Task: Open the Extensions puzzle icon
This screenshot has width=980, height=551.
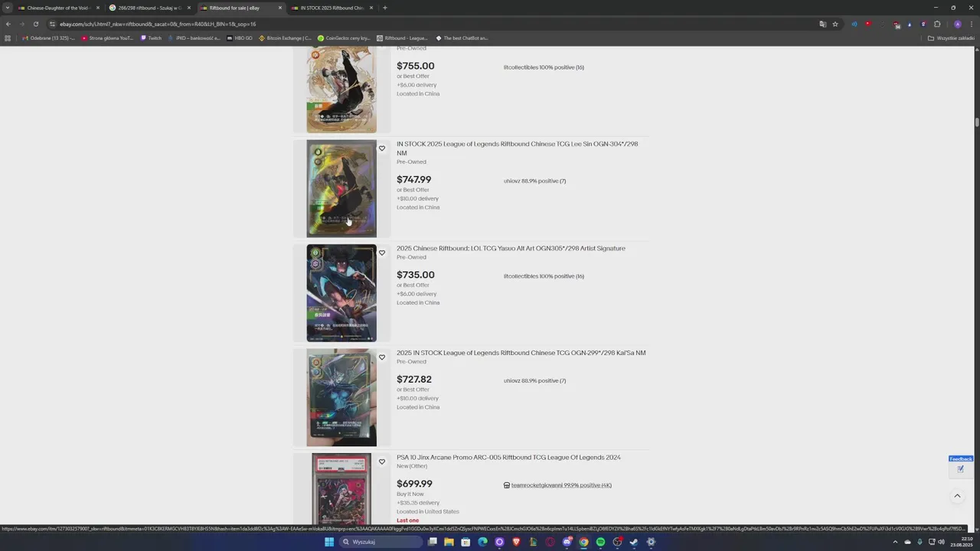Action: coord(937,24)
